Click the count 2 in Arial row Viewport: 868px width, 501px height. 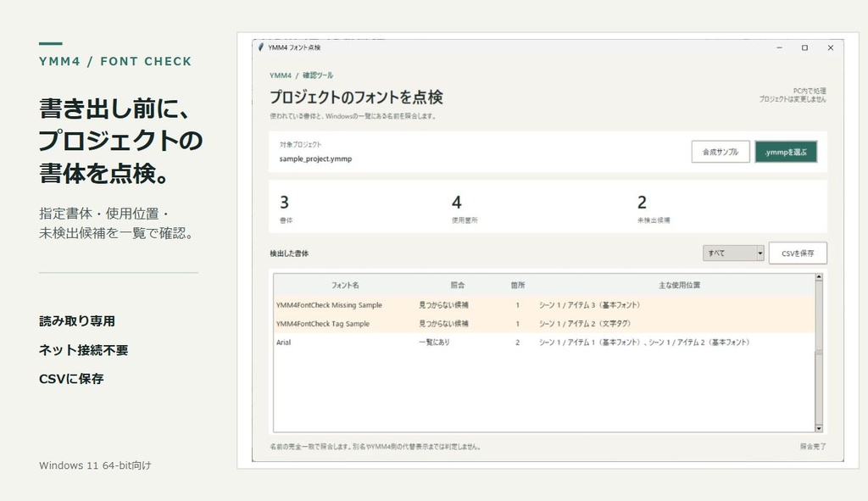point(518,342)
